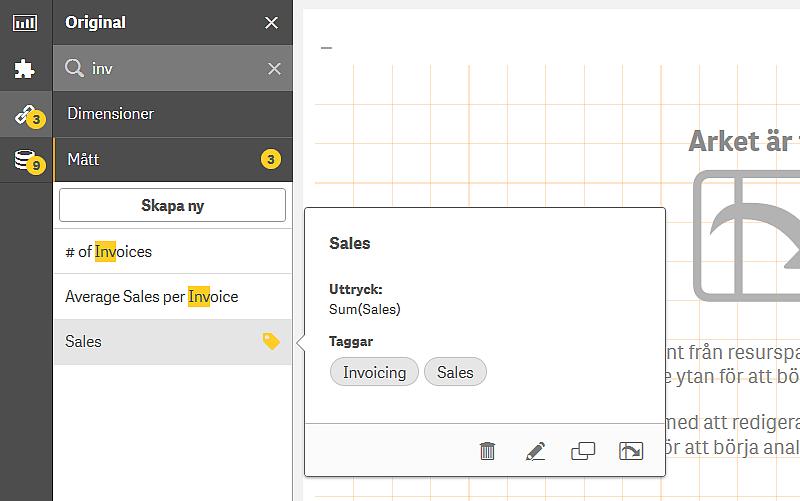Add Sales measure to sheet icon

click(631, 451)
